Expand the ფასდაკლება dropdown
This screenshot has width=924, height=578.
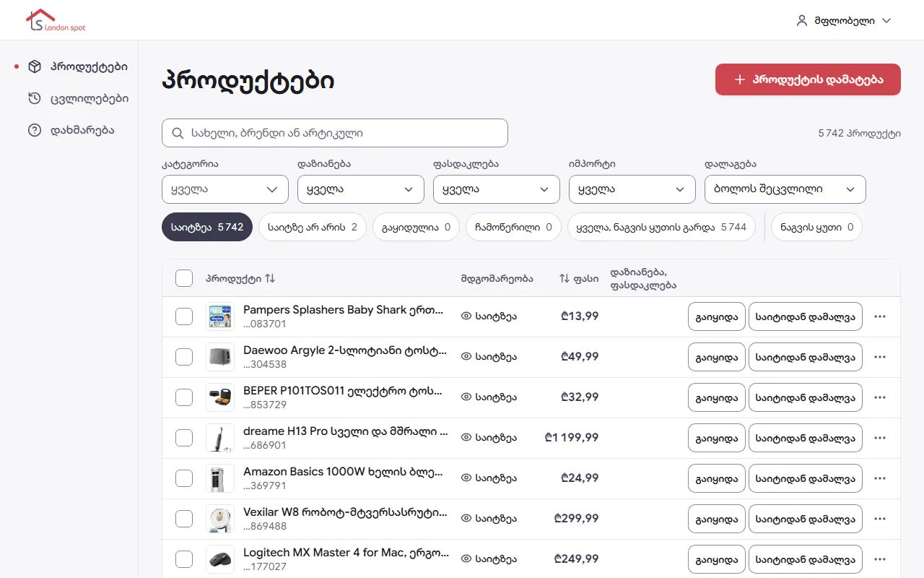[x=497, y=189]
